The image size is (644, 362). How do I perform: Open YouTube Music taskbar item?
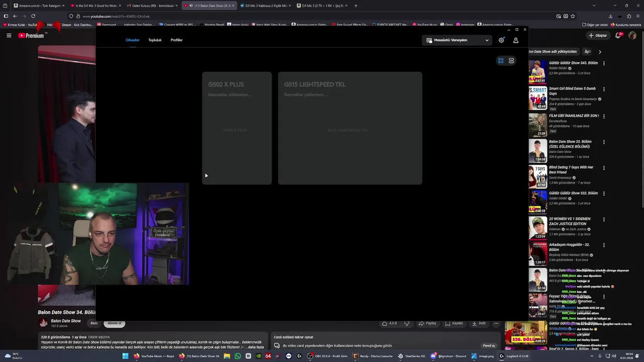click(x=153, y=356)
